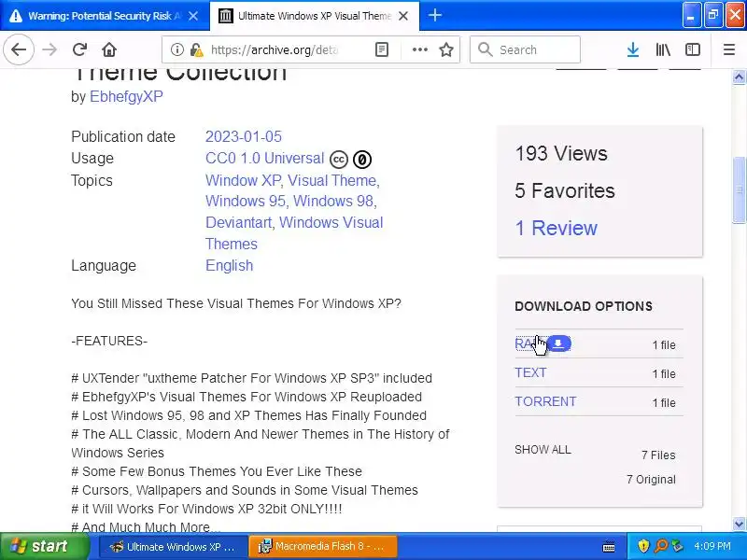Show site information icon in address bar
The height and width of the screenshot is (560, 747).
[176, 49]
